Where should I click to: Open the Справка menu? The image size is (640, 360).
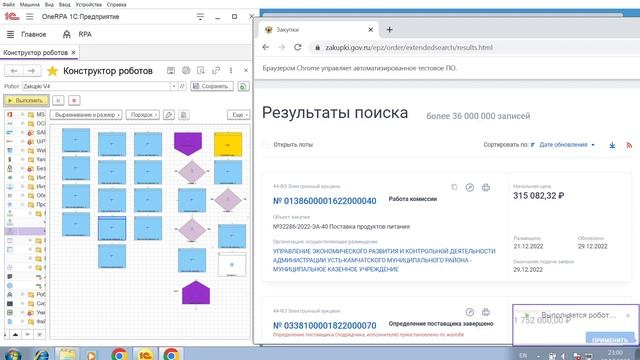(116, 4)
